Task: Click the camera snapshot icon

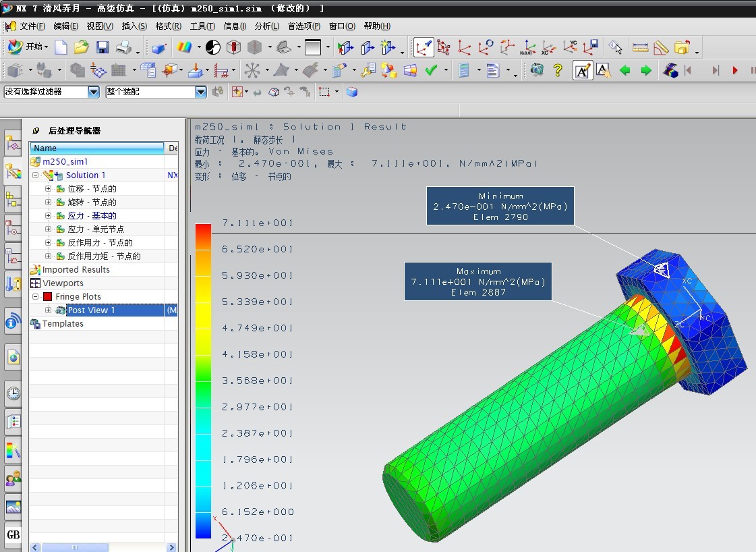Action: (x=537, y=70)
